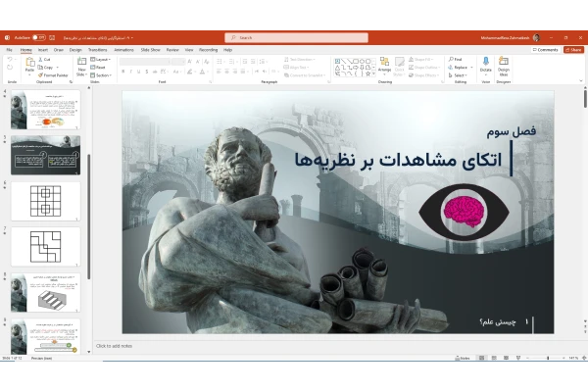Click the Share button
Image resolution: width=588 pixels, height=392 pixels.
[x=574, y=49]
